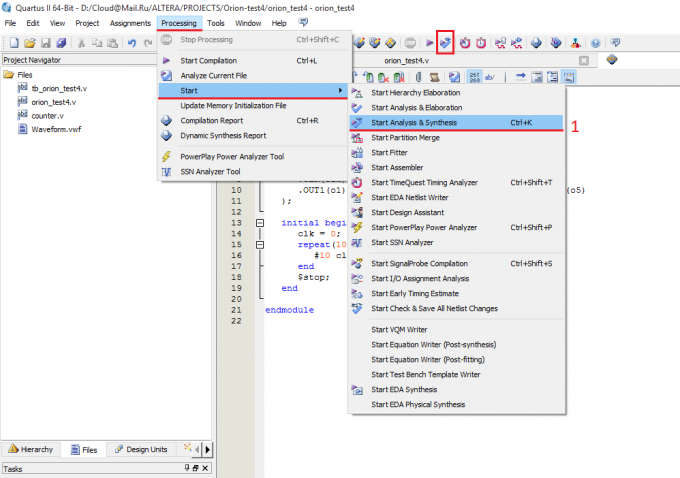Select Start EDA Netlist Writer
The height and width of the screenshot is (478, 680).
(456, 197)
